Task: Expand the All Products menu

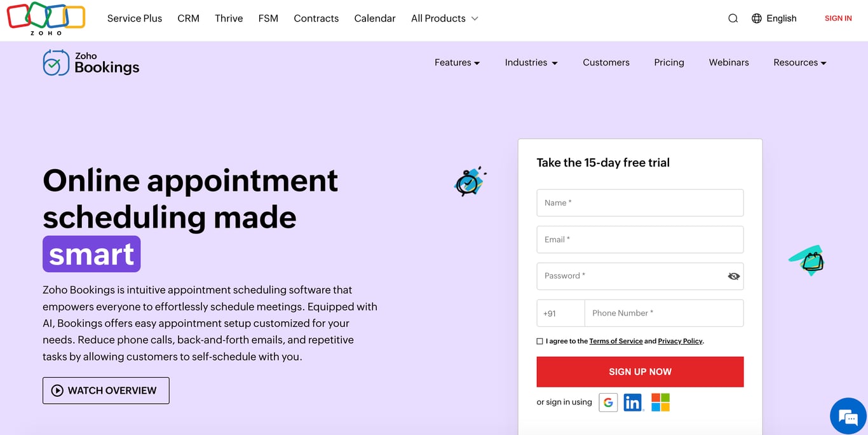Action: pyautogui.click(x=444, y=18)
